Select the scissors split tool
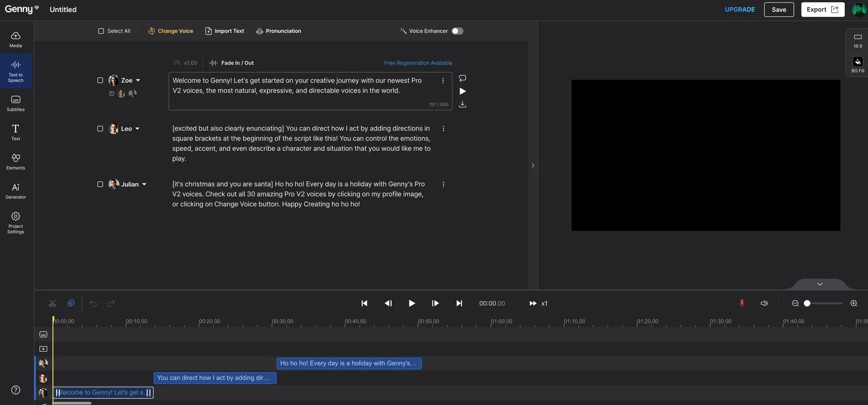This screenshot has height=405, width=868. 52,304
